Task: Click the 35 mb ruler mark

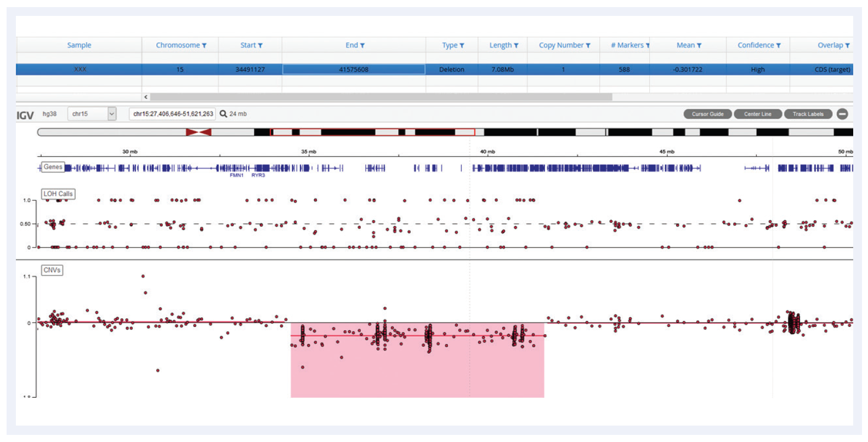Action: click(x=309, y=152)
